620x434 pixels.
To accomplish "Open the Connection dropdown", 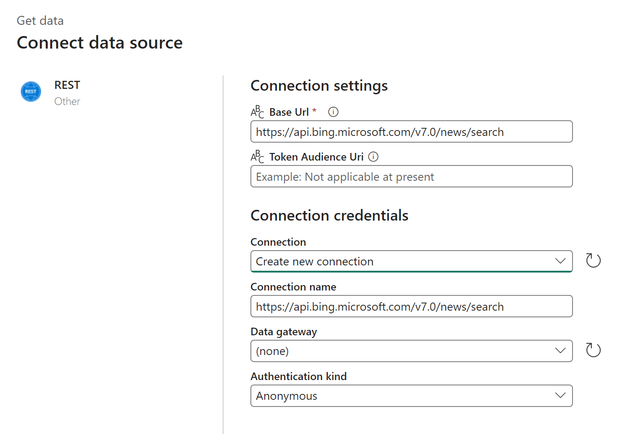I will (411, 261).
